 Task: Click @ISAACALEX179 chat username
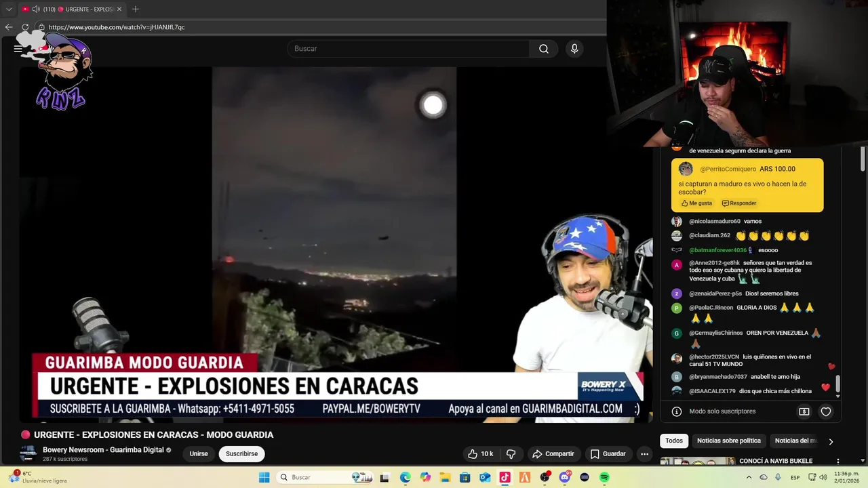click(x=712, y=391)
